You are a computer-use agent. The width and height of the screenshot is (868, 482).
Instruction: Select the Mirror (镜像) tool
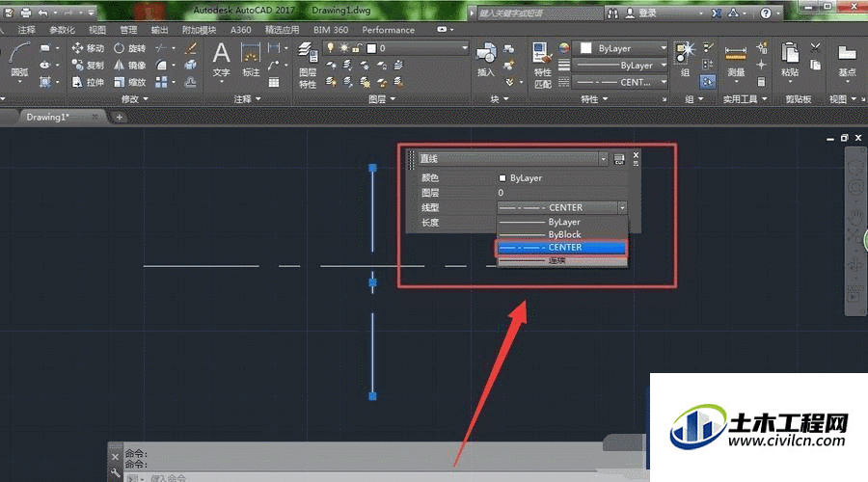pos(129,65)
